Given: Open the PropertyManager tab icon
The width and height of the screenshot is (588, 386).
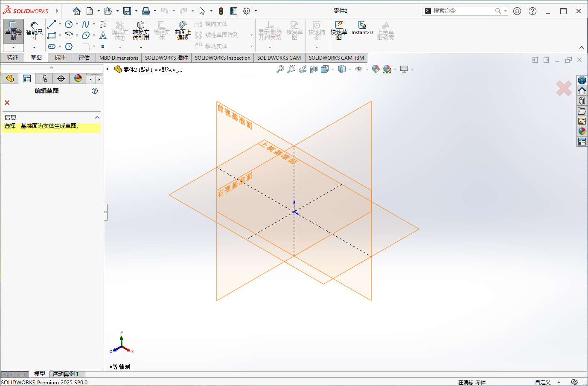Looking at the screenshot, I should [x=27, y=78].
